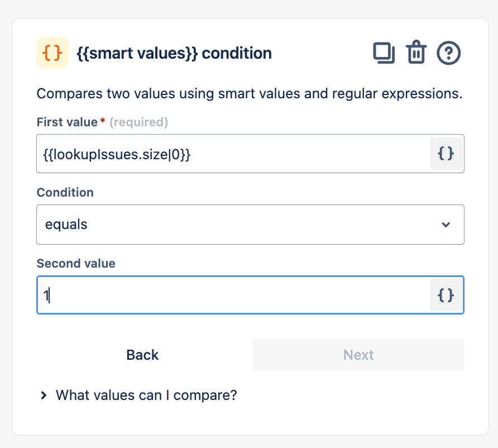This screenshot has height=448, width=498.
Task: Click the Next button
Action: [x=358, y=355]
